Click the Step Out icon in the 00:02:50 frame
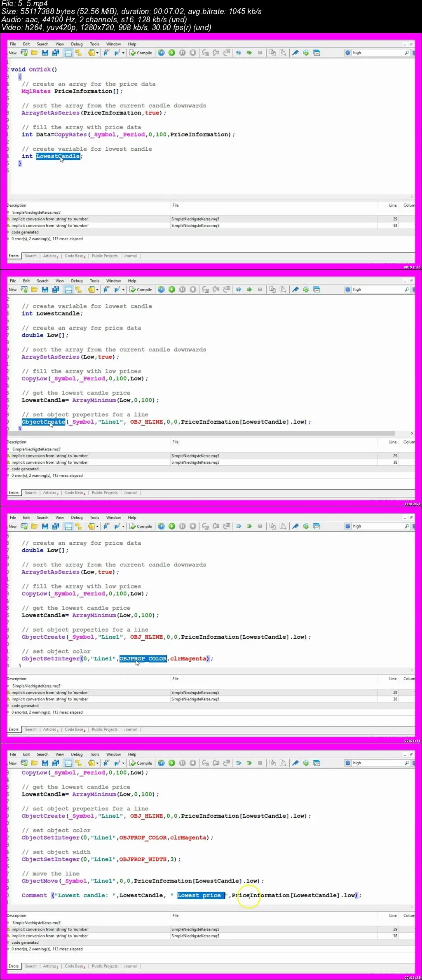The width and height of the screenshot is (422, 980). point(226,289)
